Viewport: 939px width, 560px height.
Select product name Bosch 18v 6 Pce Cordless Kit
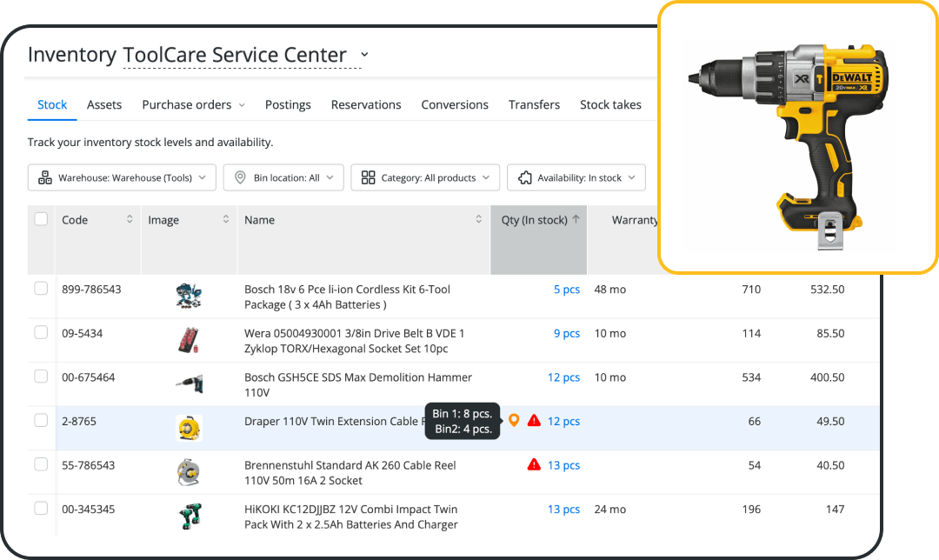coord(347,297)
